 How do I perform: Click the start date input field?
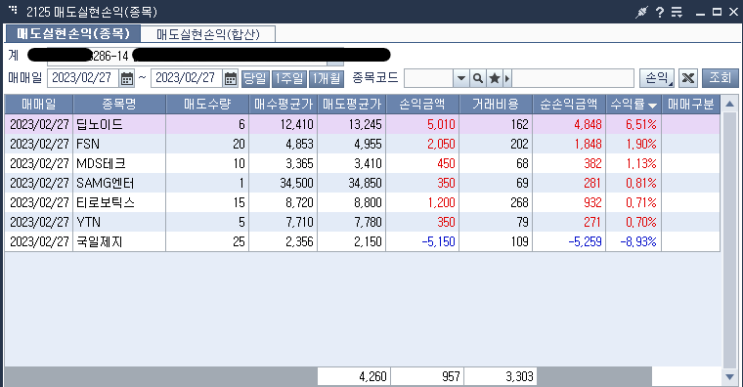coord(83,78)
